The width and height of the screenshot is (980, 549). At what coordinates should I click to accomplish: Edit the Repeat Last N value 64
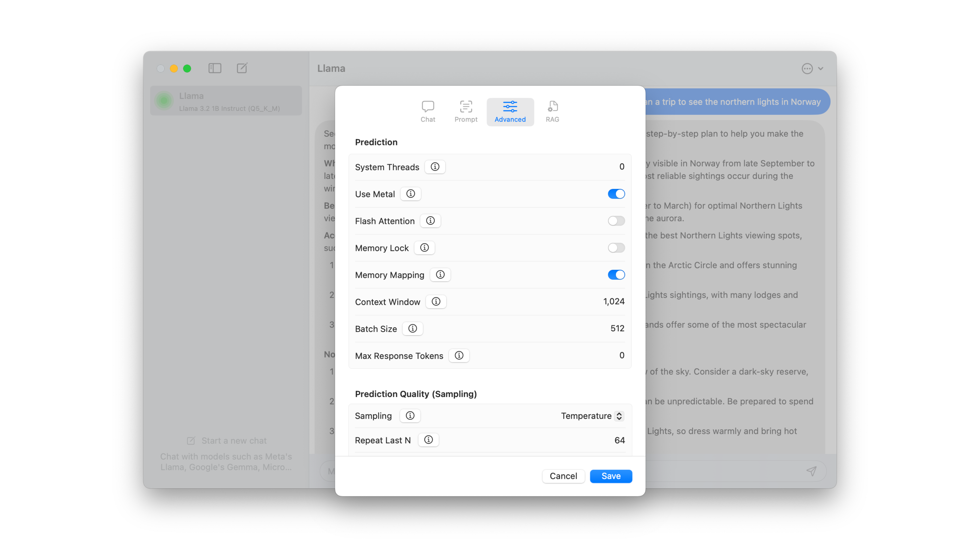click(619, 440)
